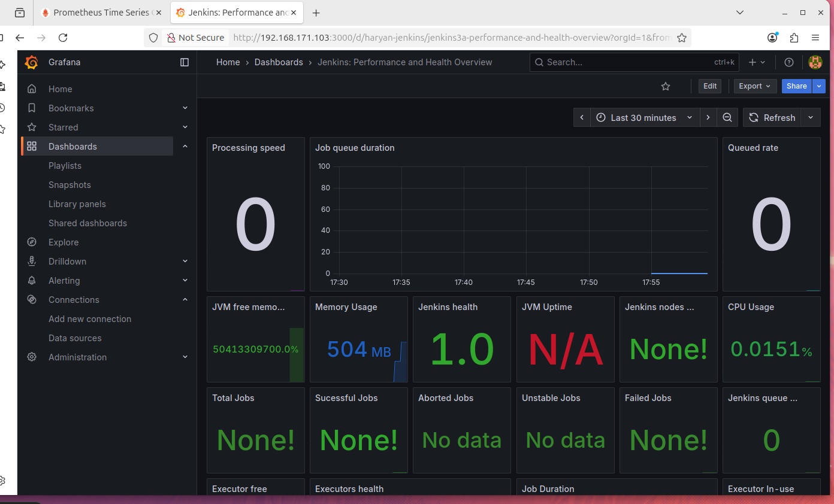Screen dimensions: 834x504
Task: Click the Grafana logo icon
Action: click(32, 62)
